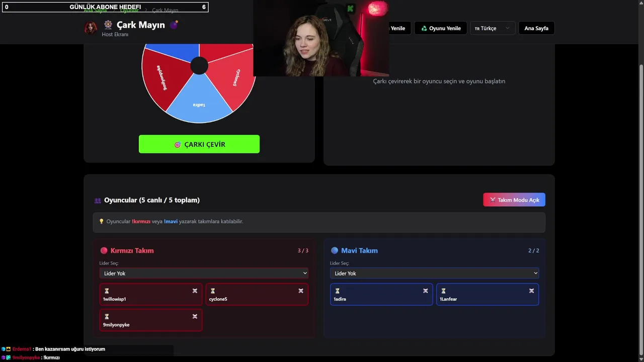Click the 1Lanfear player name
The height and width of the screenshot is (362, 644).
448,299
